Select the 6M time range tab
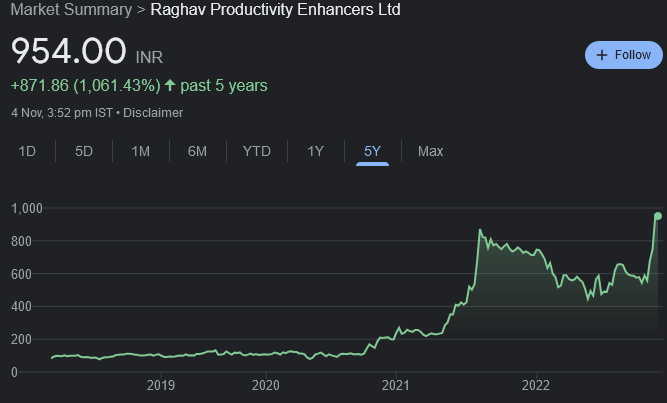Viewport: 667px width, 403px height. 197,151
